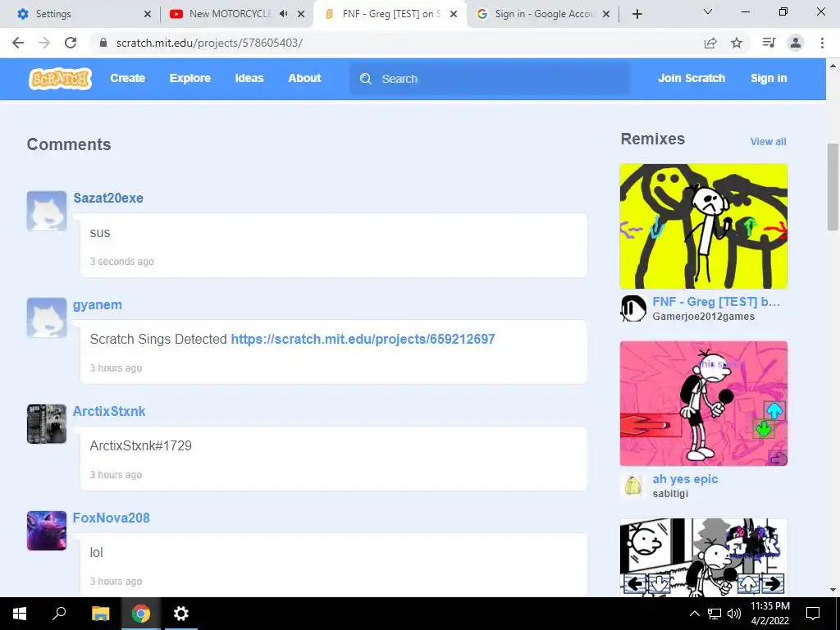Click the browser forward arrow
Image resolution: width=840 pixels, height=630 pixels.
(x=44, y=43)
